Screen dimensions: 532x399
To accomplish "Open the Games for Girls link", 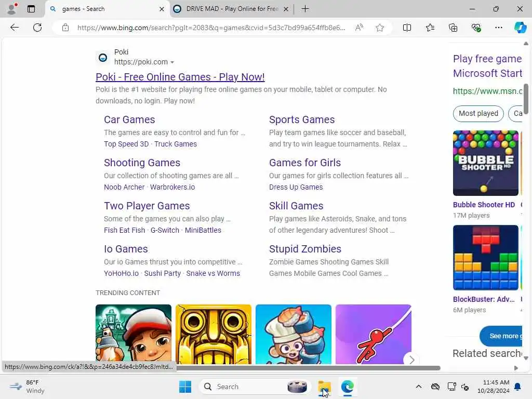I will (x=304, y=163).
